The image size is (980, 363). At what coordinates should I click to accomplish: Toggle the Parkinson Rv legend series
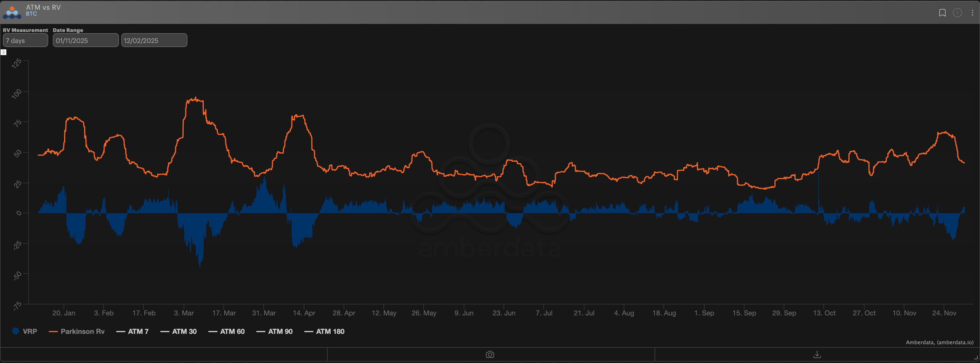pos(82,332)
